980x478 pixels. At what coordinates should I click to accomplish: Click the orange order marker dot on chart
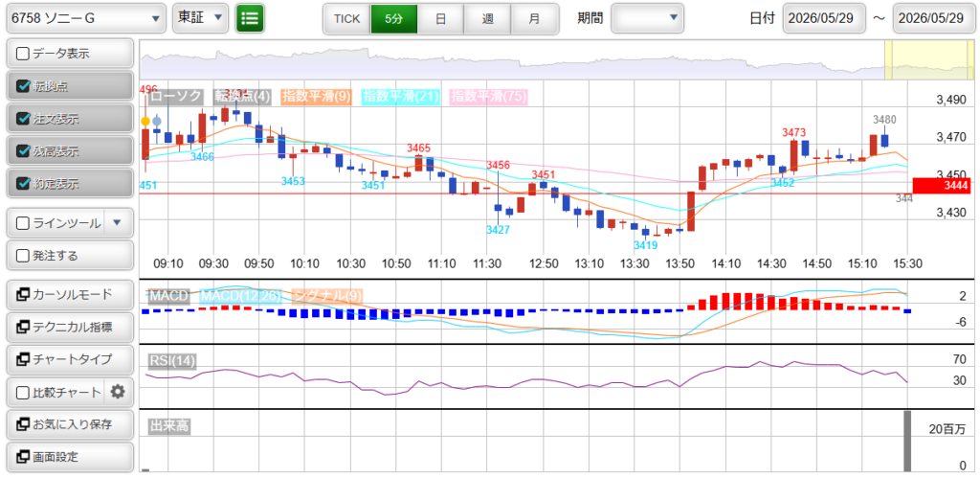pyautogui.click(x=145, y=122)
